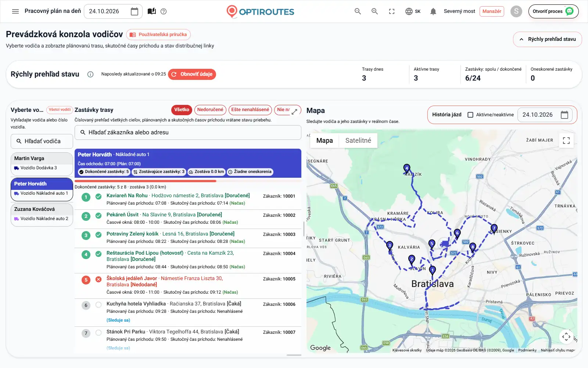Image resolution: width=588 pixels, height=368 pixels.
Task: Open map camera pan controls
Action: click(566, 336)
